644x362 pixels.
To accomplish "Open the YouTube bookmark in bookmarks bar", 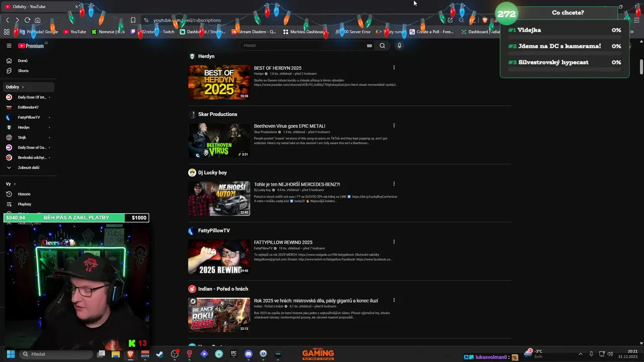I will click(74, 32).
